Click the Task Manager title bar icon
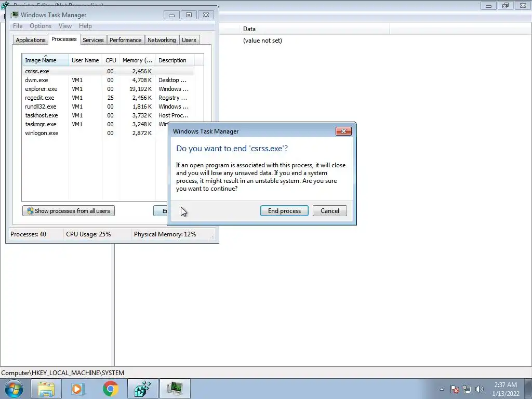The width and height of the screenshot is (532, 399). coord(14,15)
